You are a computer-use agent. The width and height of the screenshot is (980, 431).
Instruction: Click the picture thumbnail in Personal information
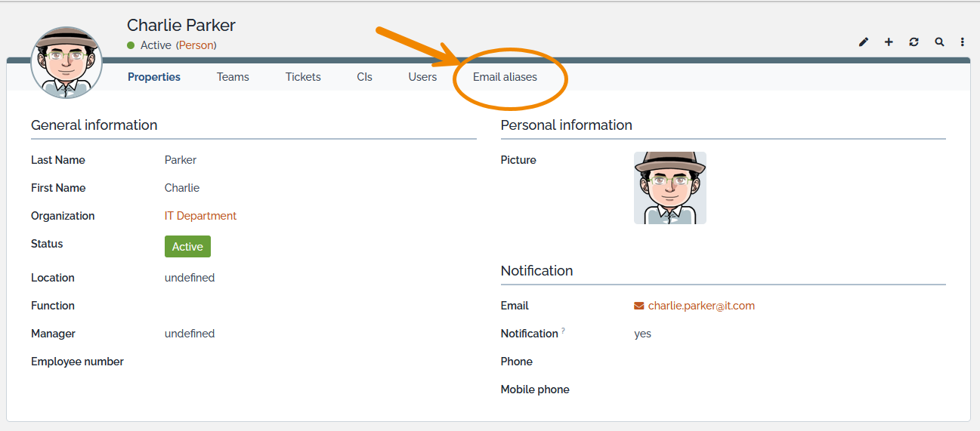tap(670, 188)
